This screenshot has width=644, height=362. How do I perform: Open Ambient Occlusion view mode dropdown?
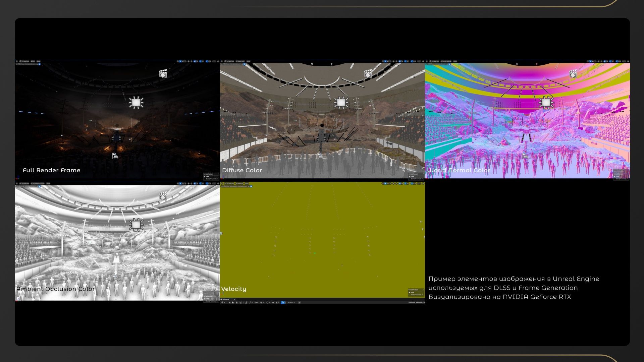[38, 183]
